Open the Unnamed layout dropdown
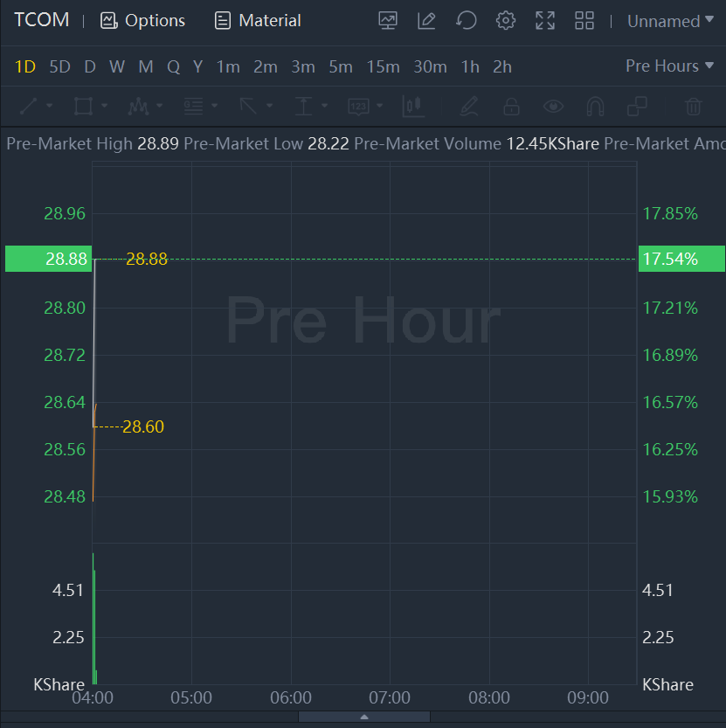Viewport: 726px width, 728px height. coord(670,21)
